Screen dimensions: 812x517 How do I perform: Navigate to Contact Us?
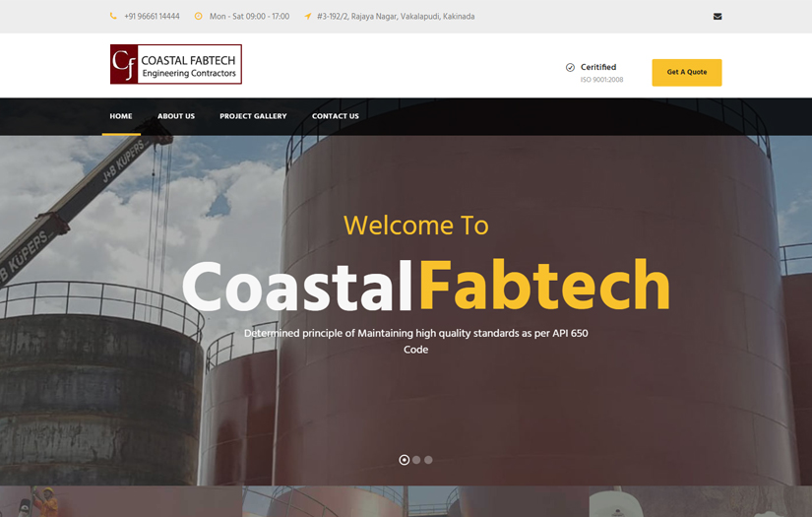coord(335,116)
